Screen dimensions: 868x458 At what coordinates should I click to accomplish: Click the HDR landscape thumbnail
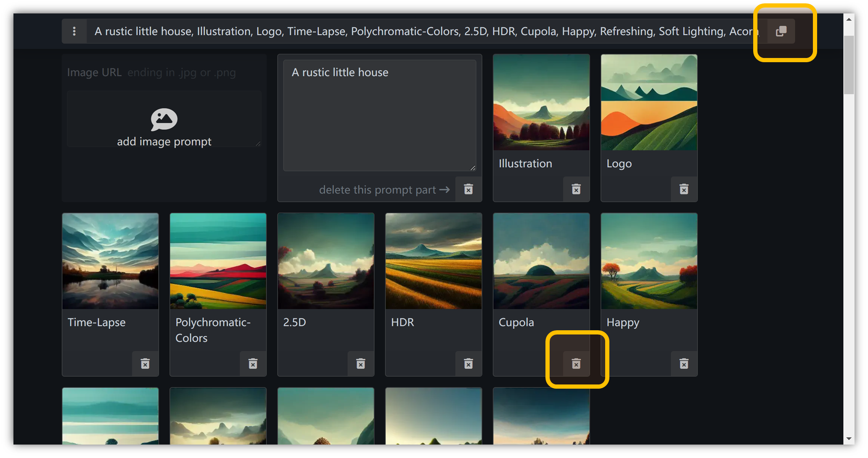tap(433, 261)
